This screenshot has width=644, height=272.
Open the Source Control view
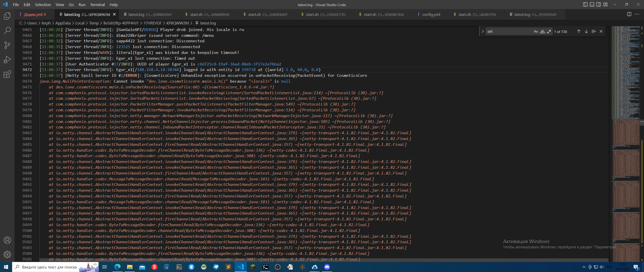7,45
